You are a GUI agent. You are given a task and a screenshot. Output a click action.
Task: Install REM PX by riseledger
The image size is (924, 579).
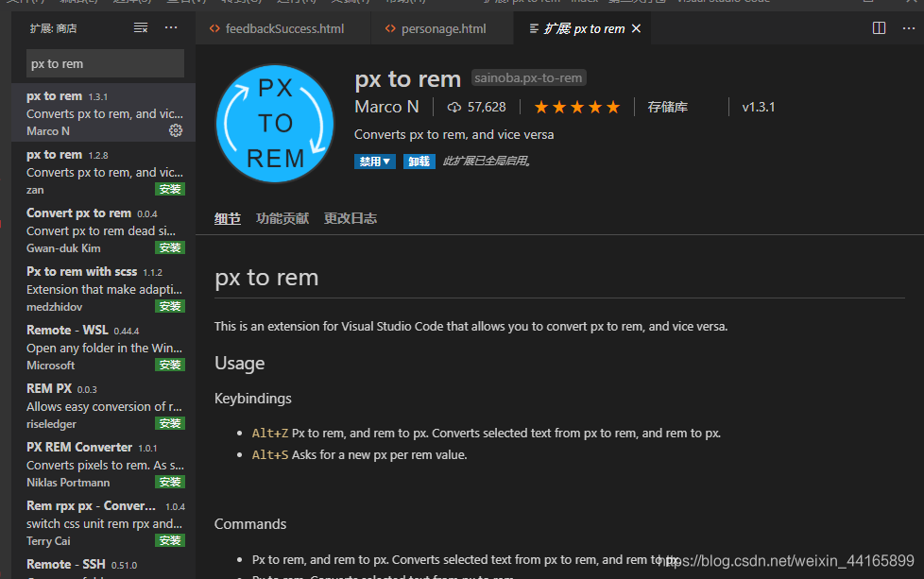point(170,423)
